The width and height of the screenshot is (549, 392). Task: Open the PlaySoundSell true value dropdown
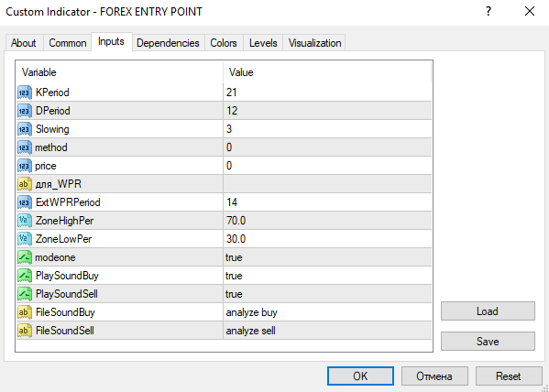[x=327, y=294]
